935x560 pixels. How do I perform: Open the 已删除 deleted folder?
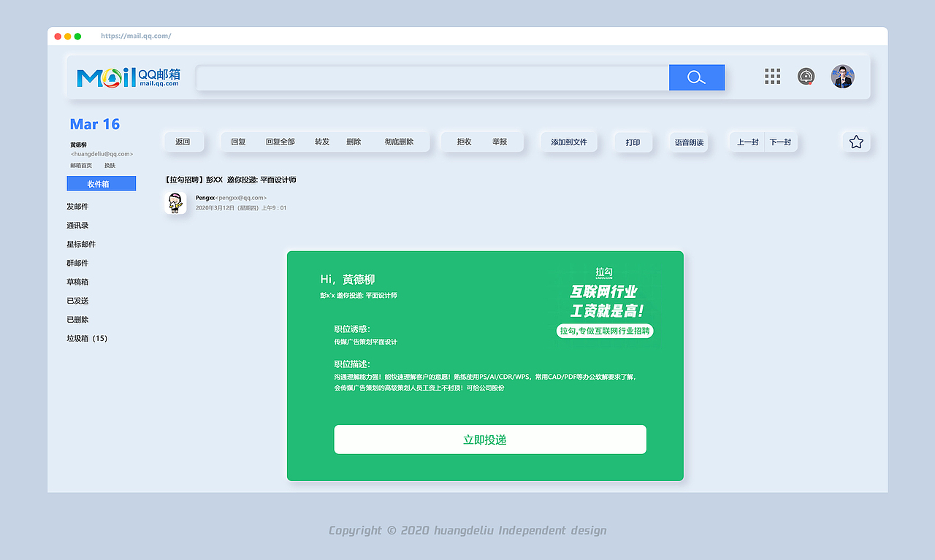(77, 320)
